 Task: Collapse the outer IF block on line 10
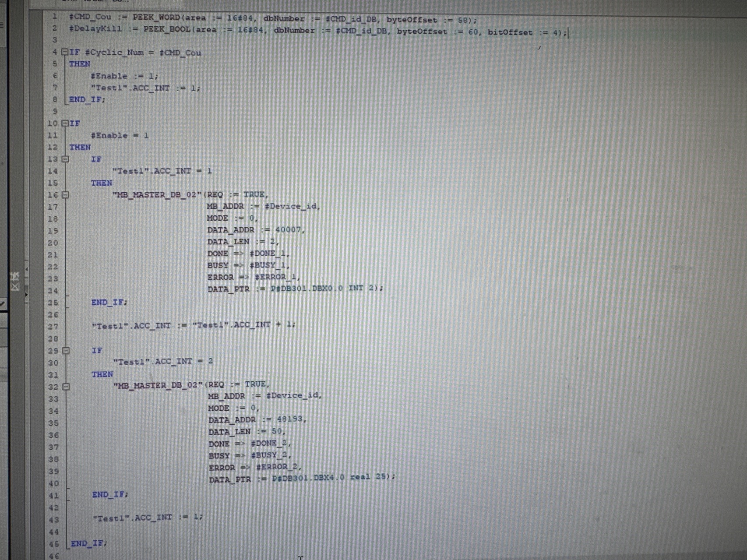coord(65,123)
